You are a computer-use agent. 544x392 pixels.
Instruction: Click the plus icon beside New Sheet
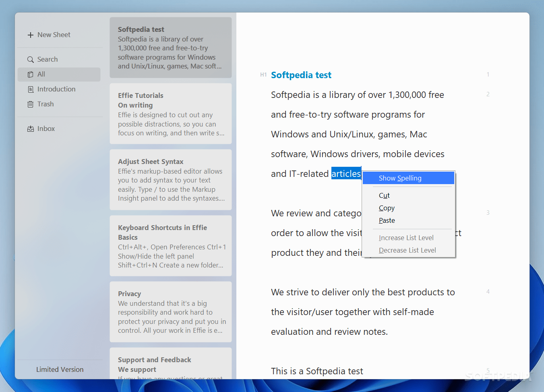(31, 35)
